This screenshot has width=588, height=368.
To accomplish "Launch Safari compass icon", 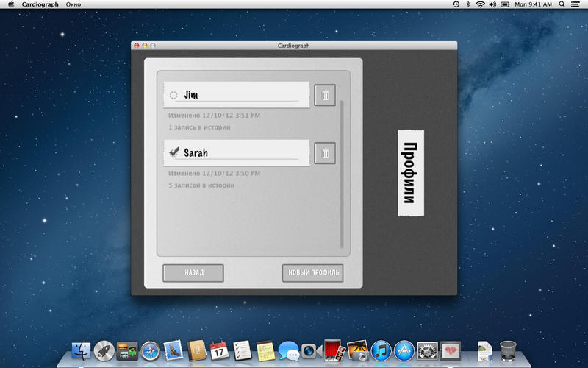I will coord(151,351).
